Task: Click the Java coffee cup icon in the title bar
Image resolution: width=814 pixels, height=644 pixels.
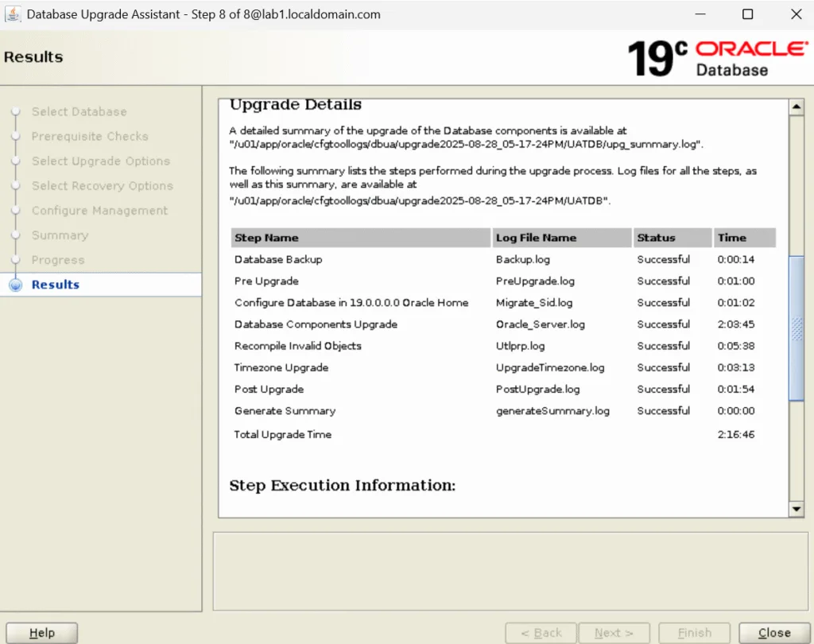Action: pyautogui.click(x=13, y=14)
